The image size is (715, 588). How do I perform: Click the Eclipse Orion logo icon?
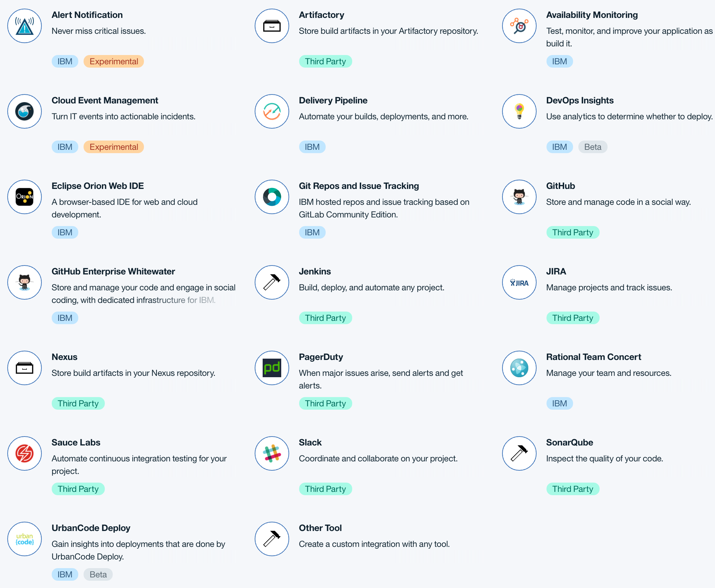coord(25,197)
